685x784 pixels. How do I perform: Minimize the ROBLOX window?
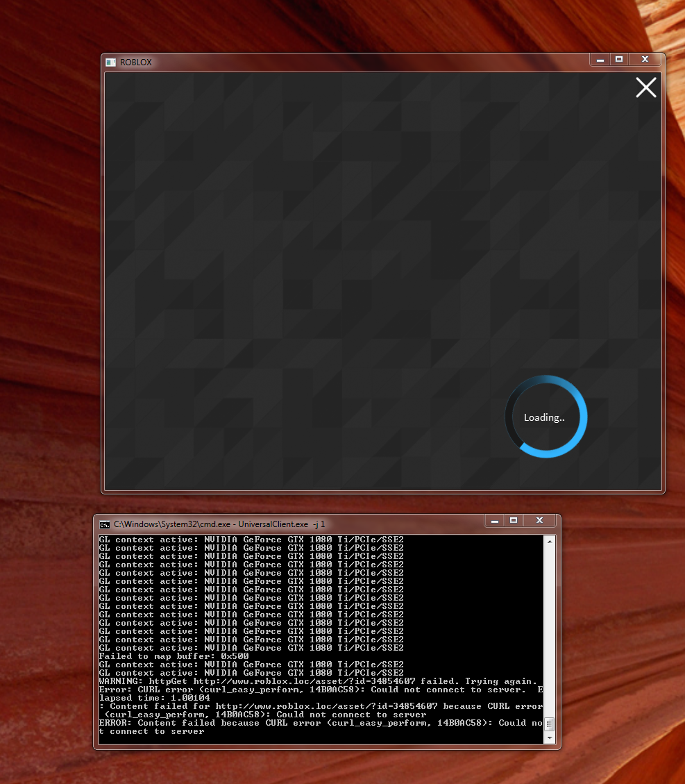[600, 60]
